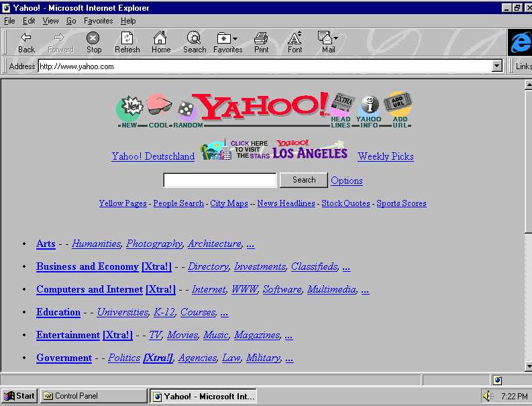Click the Yahoo search text field
This screenshot has width=532, height=406.
[x=220, y=180]
